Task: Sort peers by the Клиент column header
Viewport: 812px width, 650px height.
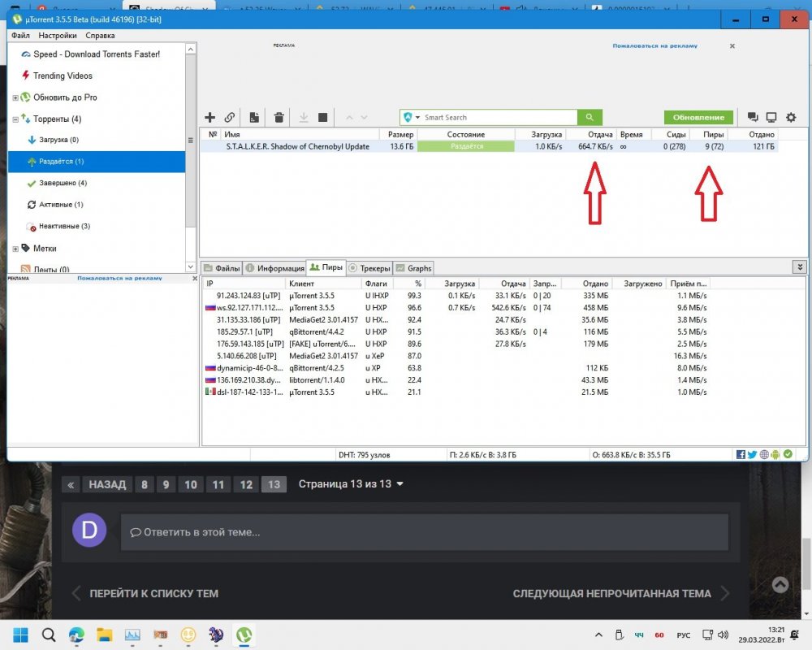Action: pos(322,284)
